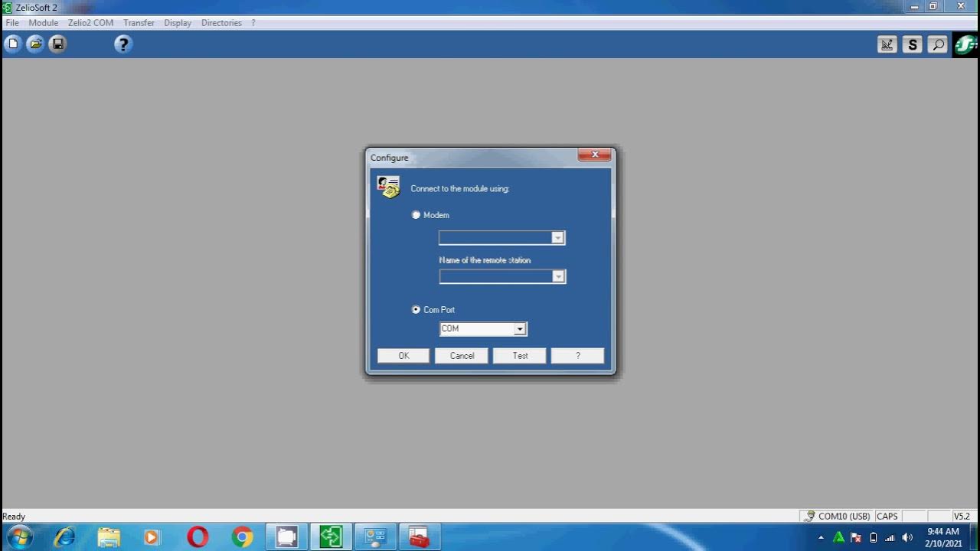Open the Display menu
980x551 pixels.
pos(178,23)
